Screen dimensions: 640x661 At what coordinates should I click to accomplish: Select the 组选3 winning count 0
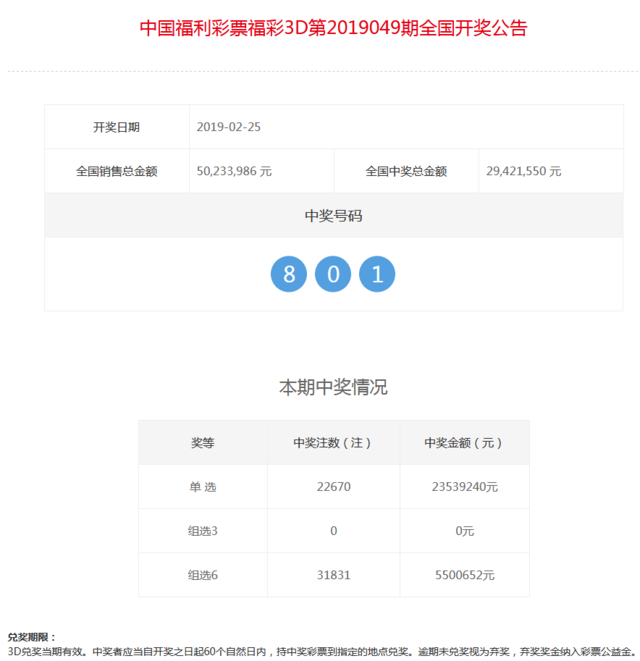pyautogui.click(x=333, y=531)
